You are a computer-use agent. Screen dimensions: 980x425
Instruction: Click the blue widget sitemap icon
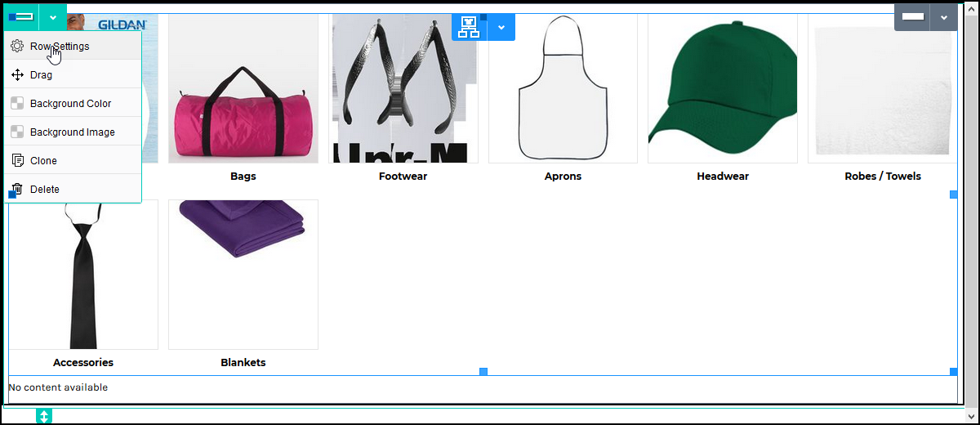(x=469, y=27)
